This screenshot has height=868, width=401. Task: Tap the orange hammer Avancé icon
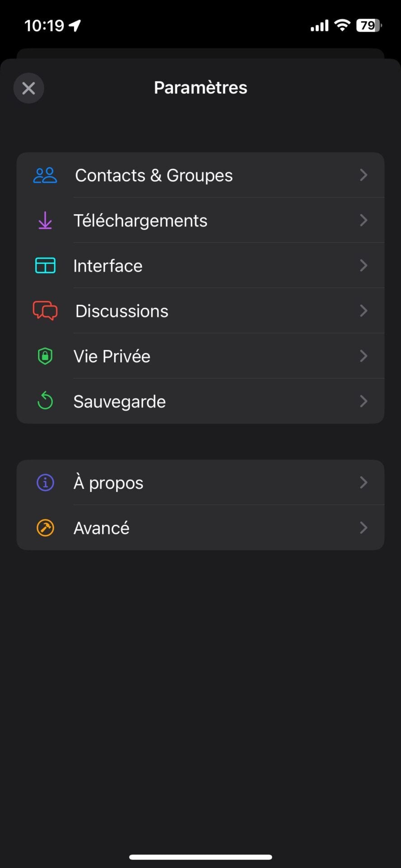[45, 528]
